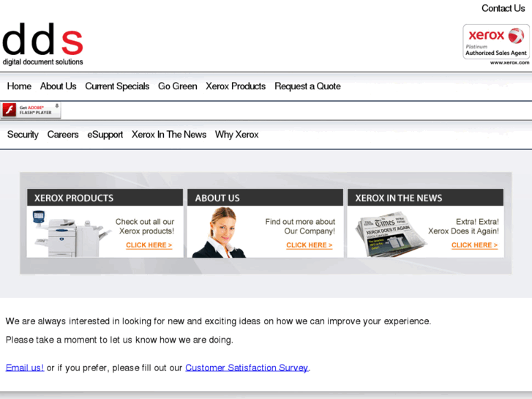Viewport: 532px width, 399px height.
Task: Click 'Check out all our Xerox products!' text
Action: tap(145, 226)
